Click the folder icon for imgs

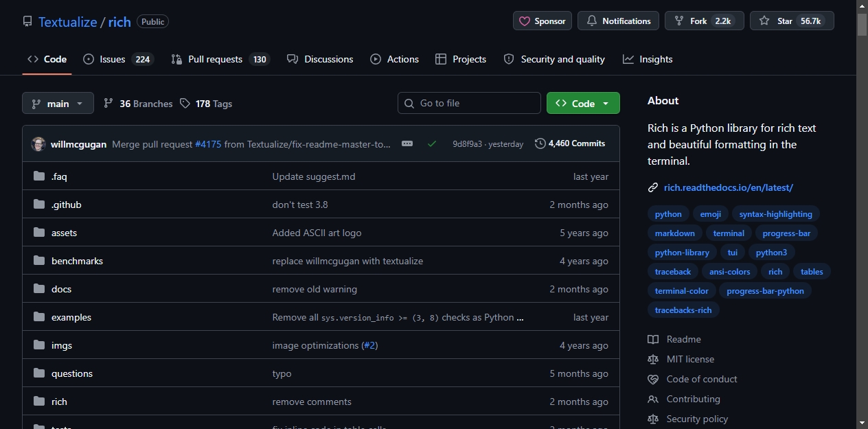(39, 345)
